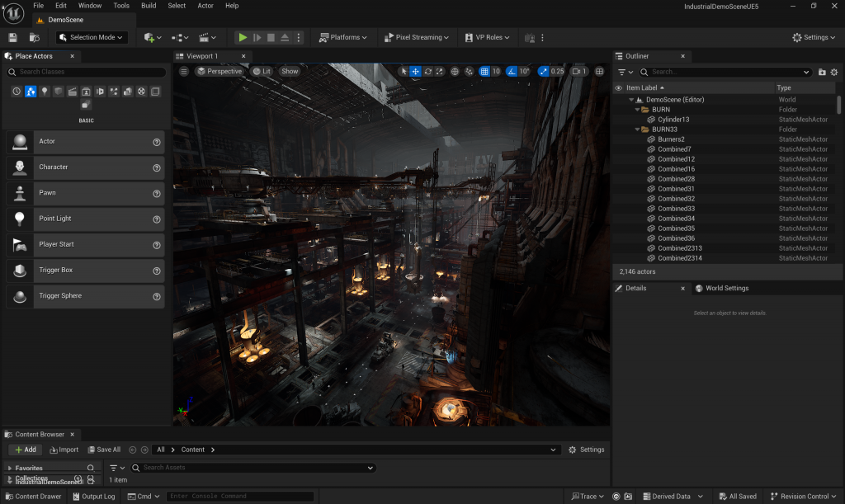Open the viewport Show menu
The image size is (845, 504).
click(x=290, y=71)
